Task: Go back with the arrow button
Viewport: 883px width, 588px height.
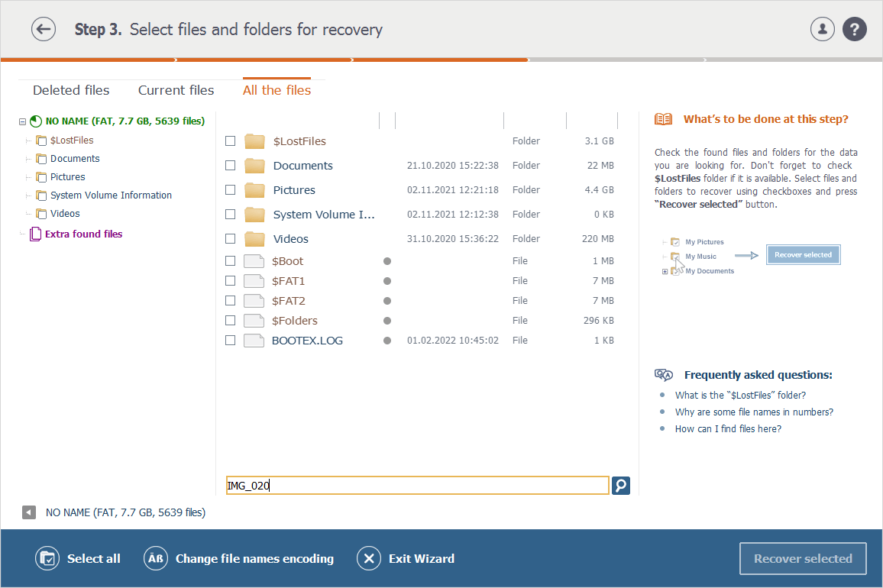Action: click(x=44, y=29)
